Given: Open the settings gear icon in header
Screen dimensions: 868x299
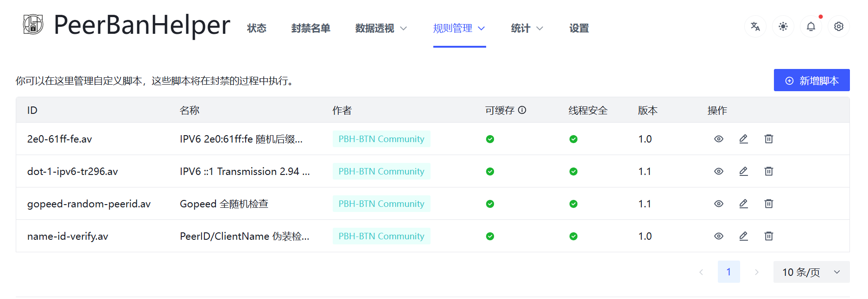Looking at the screenshot, I should (839, 27).
